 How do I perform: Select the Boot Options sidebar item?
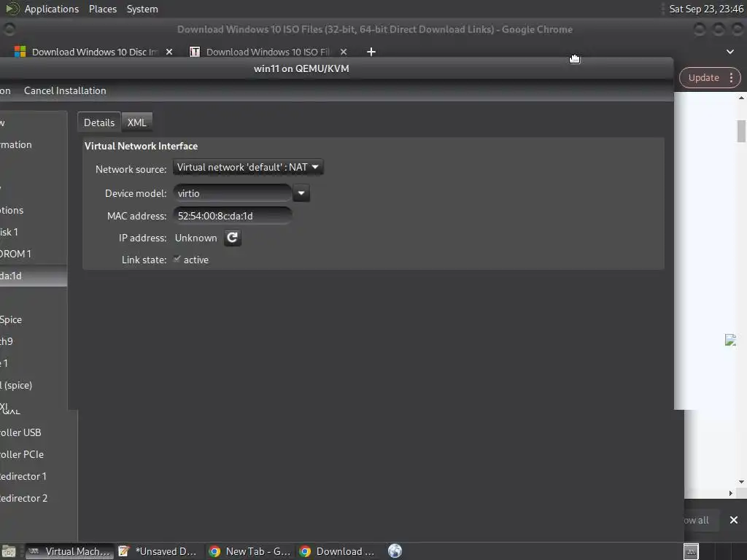(x=34, y=210)
